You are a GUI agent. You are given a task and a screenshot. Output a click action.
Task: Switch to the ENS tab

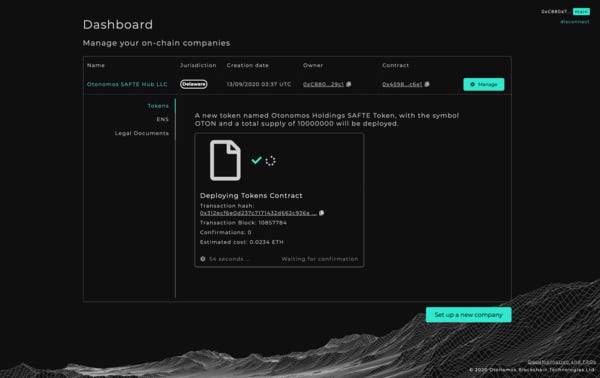pyautogui.click(x=163, y=119)
